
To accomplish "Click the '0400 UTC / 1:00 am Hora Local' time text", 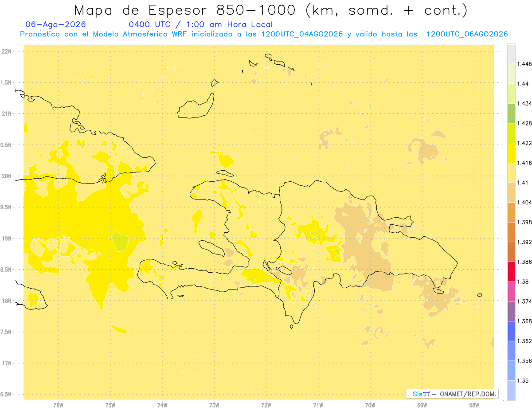I will tap(200, 24).
